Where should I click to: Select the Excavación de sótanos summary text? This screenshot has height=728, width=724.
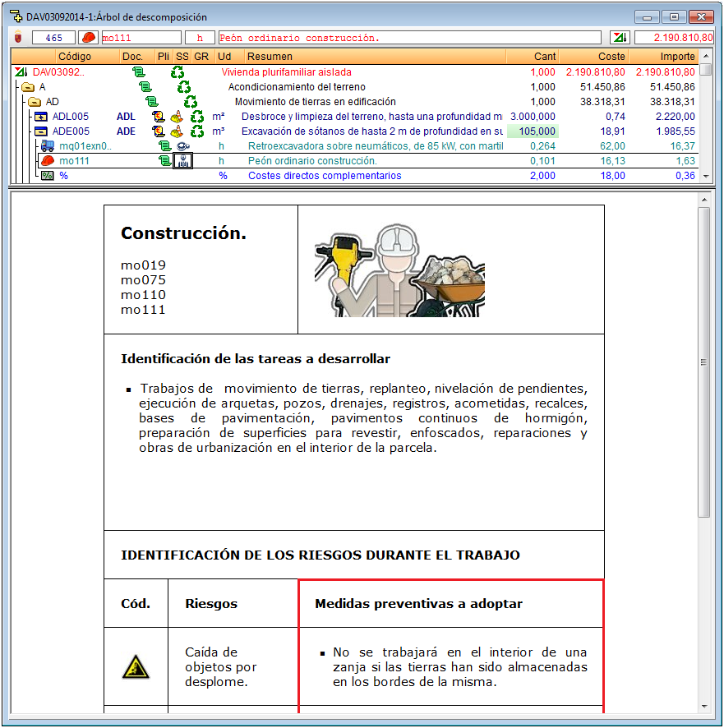click(x=371, y=131)
